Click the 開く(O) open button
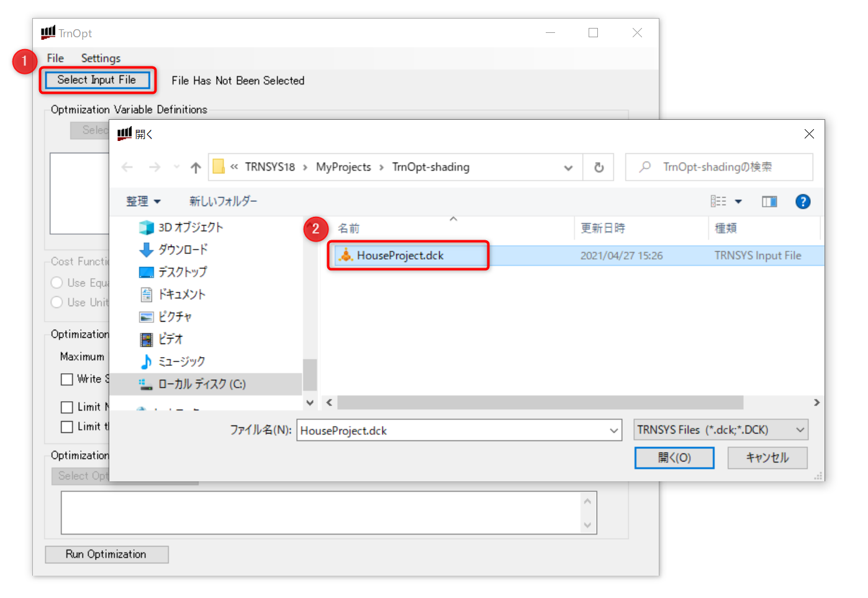The image size is (868, 598). click(674, 458)
